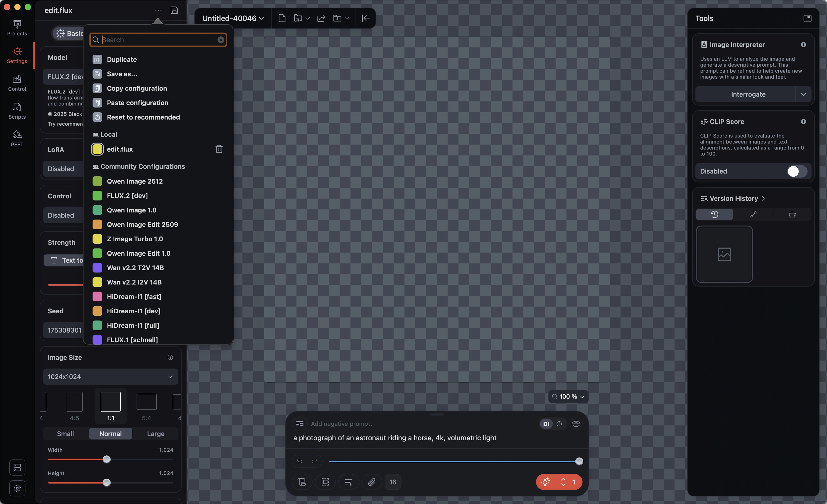Enable the CLIP Score toggle

click(797, 171)
